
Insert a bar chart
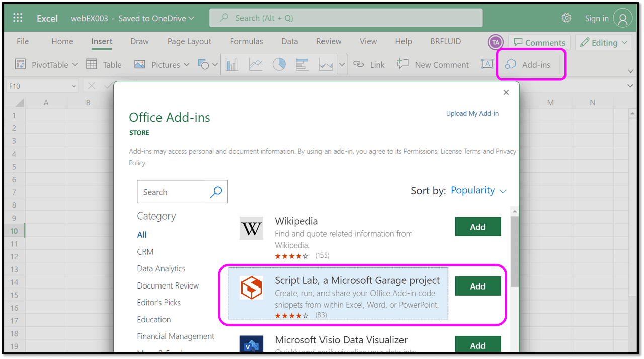click(302, 64)
